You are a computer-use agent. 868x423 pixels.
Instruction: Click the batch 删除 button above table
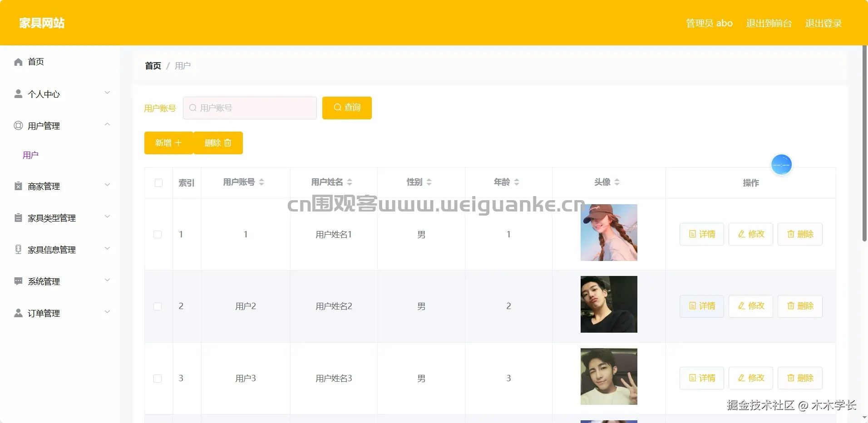click(218, 143)
